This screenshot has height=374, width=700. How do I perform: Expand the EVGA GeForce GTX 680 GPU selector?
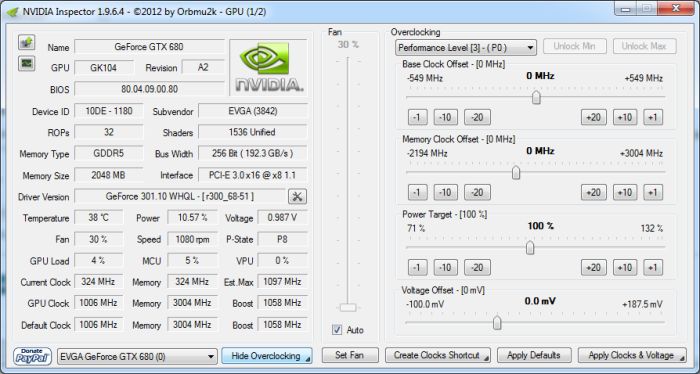coord(138,357)
